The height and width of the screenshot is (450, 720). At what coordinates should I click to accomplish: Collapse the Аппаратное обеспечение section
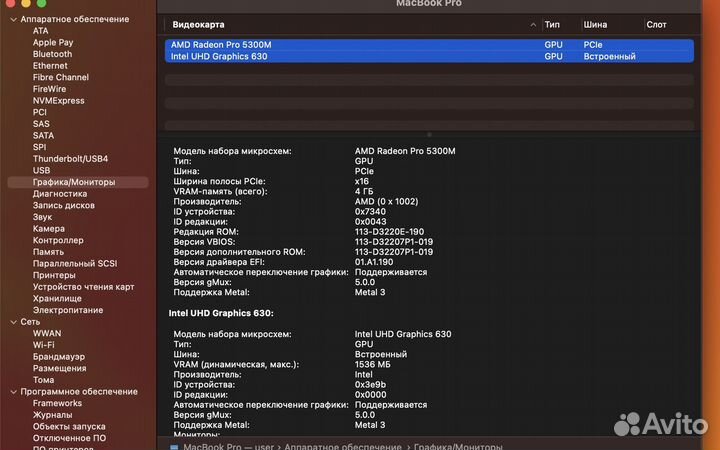tap(13, 19)
